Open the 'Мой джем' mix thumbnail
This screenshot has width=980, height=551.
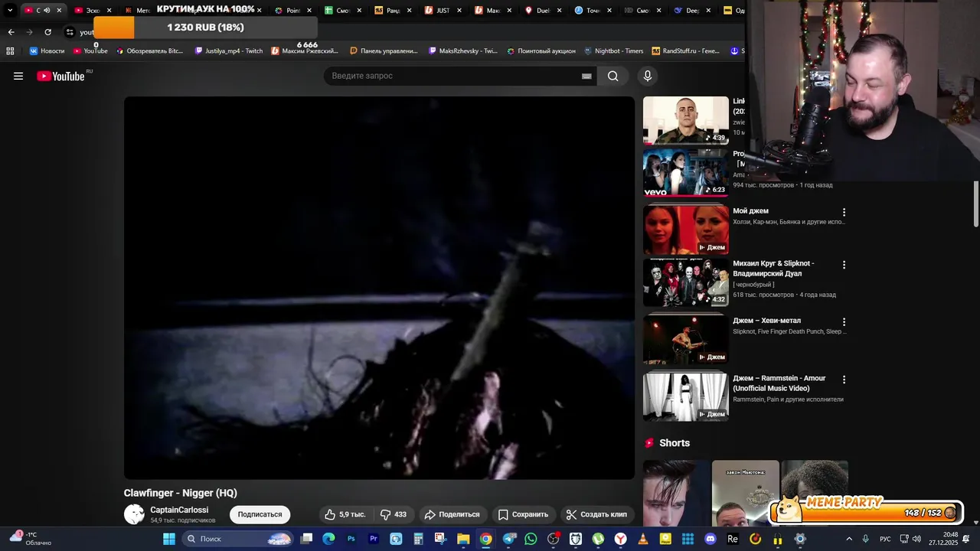click(686, 230)
